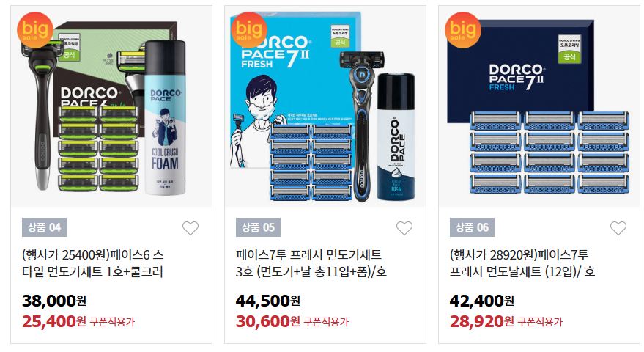Open the Pace 7 II Fresh blade set image

[x=539, y=106]
